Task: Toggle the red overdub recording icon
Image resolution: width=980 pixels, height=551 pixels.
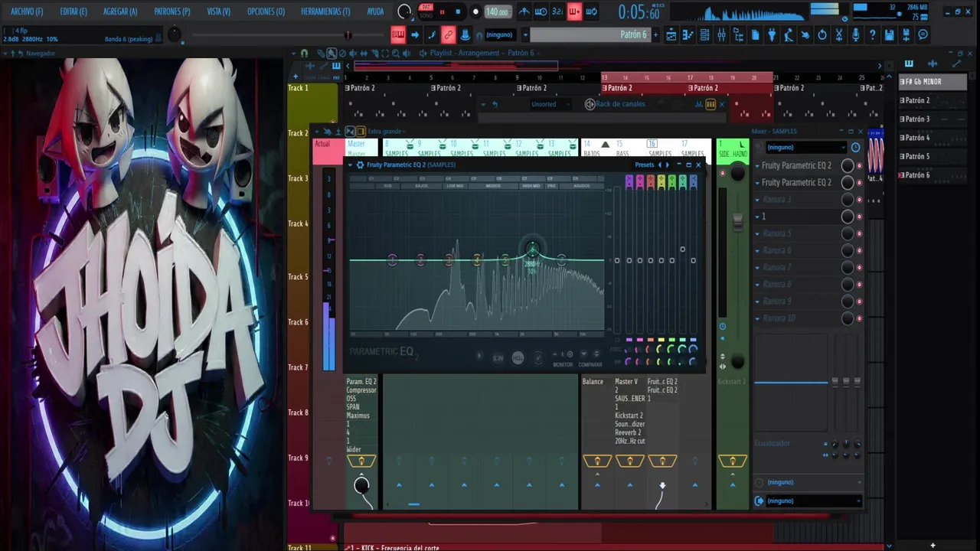Action: 574,11
